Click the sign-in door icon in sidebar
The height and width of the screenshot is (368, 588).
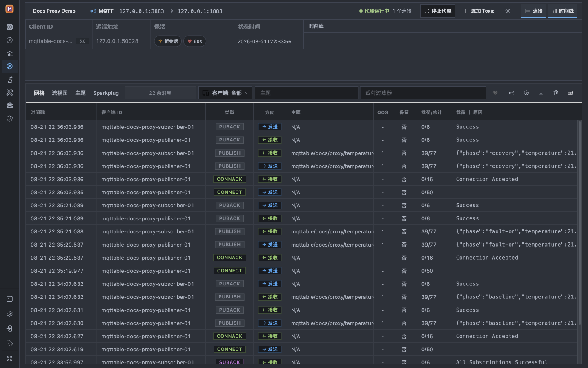(9, 329)
